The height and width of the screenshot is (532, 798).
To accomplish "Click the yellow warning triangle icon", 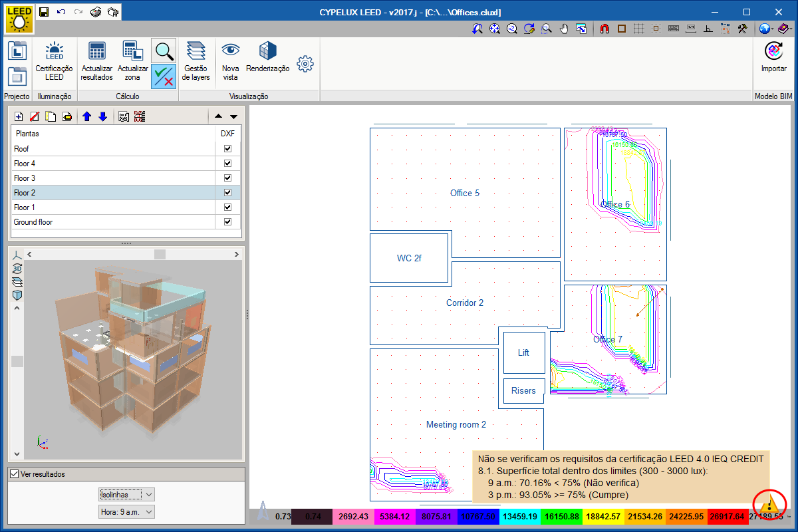I will (x=769, y=504).
